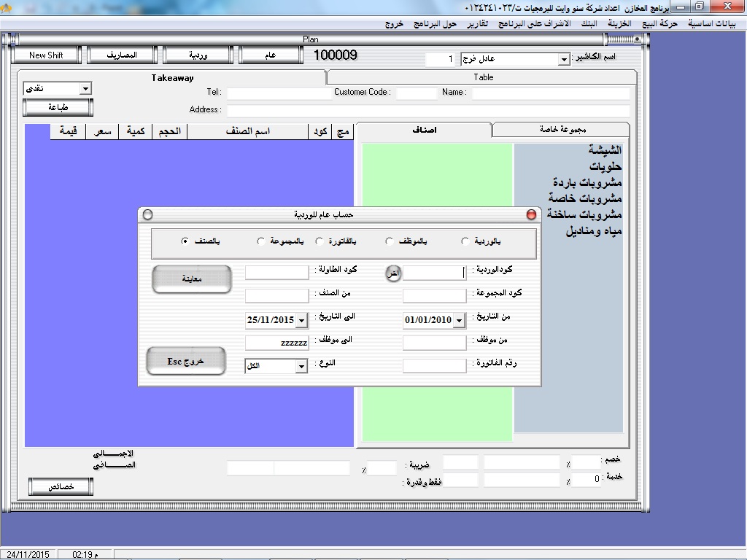
Task: Select the بالصنف radio option
Action: (185, 241)
